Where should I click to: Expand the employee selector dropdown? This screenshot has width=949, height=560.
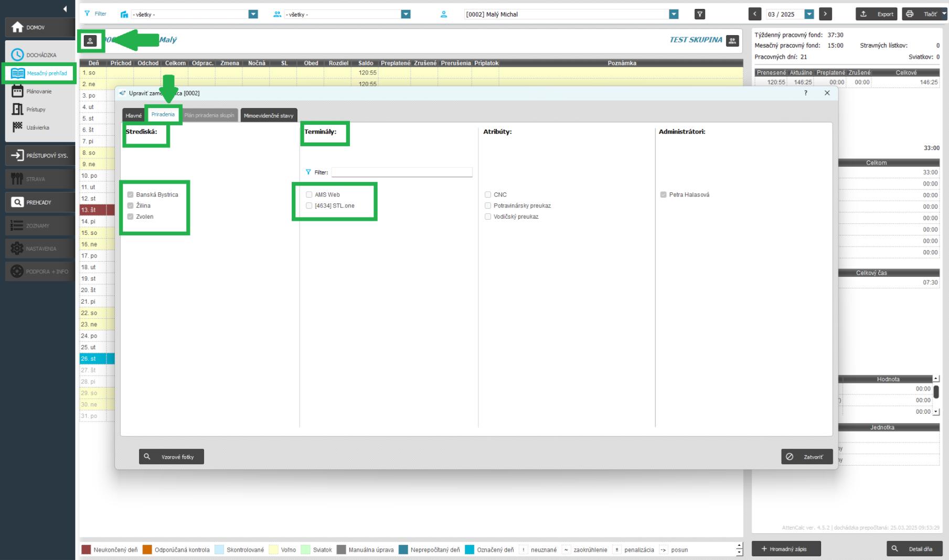pyautogui.click(x=674, y=14)
